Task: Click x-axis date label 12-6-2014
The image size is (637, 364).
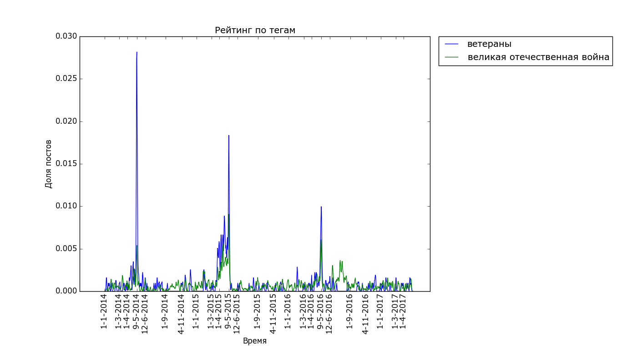Action: (144, 314)
